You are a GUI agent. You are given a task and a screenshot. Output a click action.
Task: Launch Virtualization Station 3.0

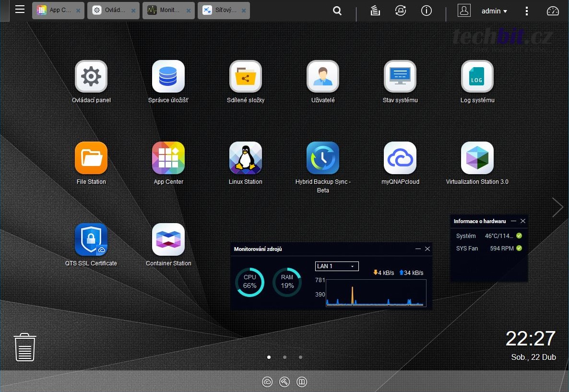(477, 158)
